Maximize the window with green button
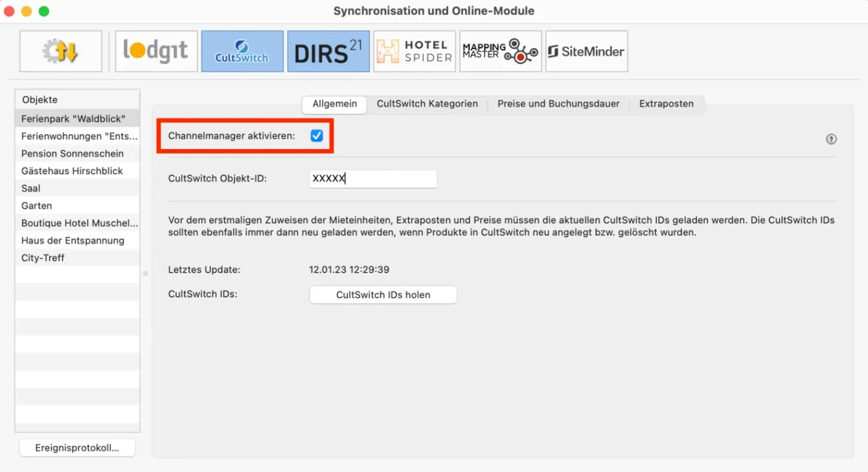The height and width of the screenshot is (472, 868). coord(44,11)
